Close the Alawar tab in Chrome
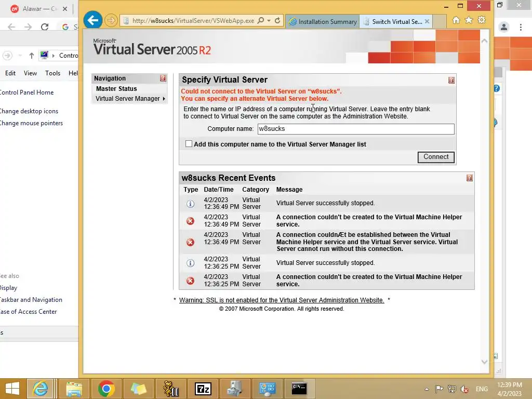 65,9
